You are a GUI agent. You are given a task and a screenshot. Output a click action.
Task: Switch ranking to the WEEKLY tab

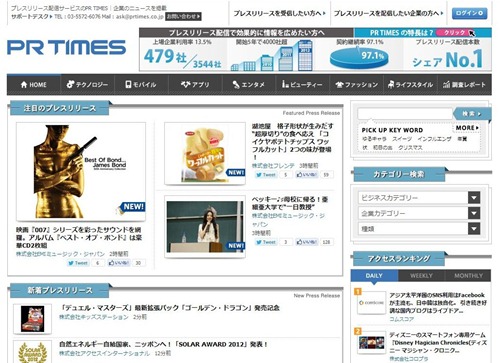421,276
